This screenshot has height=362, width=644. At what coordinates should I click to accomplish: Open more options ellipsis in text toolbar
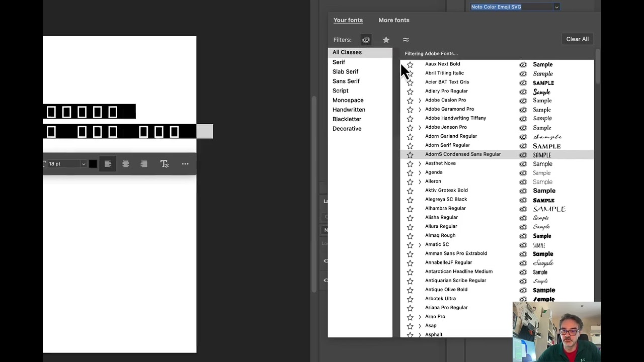pos(185,164)
